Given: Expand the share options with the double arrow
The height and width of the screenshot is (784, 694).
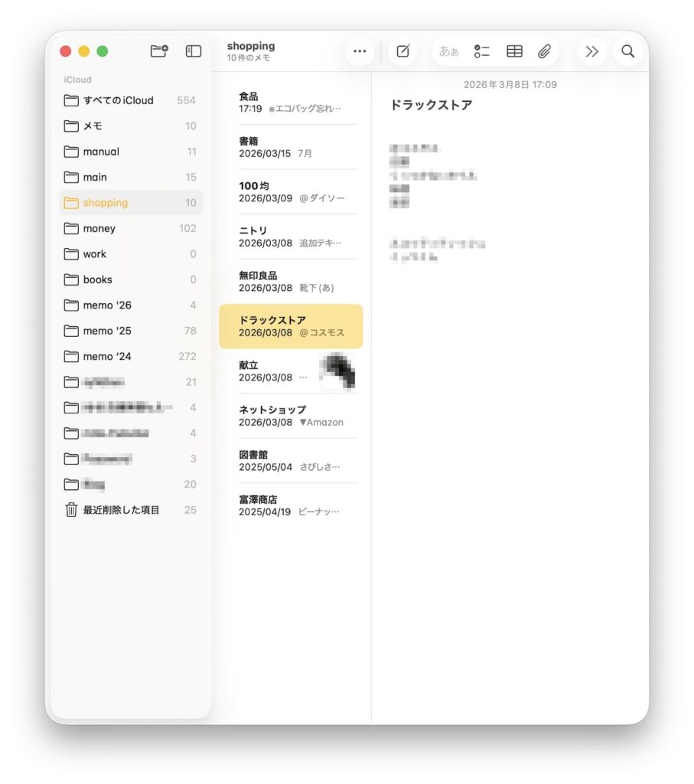Looking at the screenshot, I should click(591, 51).
